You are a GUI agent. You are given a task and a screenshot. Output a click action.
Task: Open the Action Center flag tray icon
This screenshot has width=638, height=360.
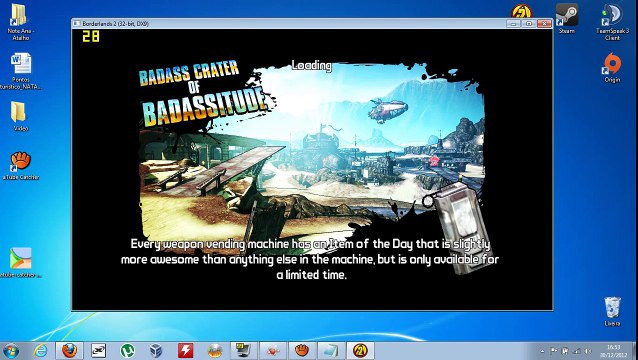coord(553,351)
